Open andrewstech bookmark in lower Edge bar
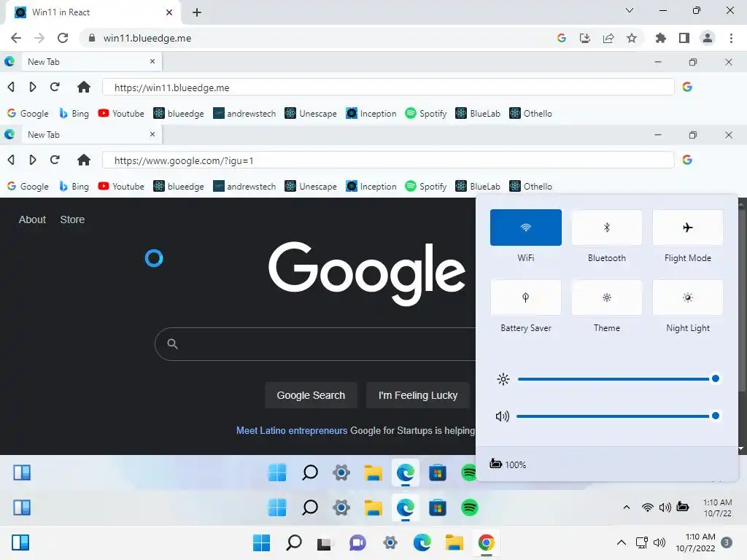The height and width of the screenshot is (560, 747). (244, 186)
